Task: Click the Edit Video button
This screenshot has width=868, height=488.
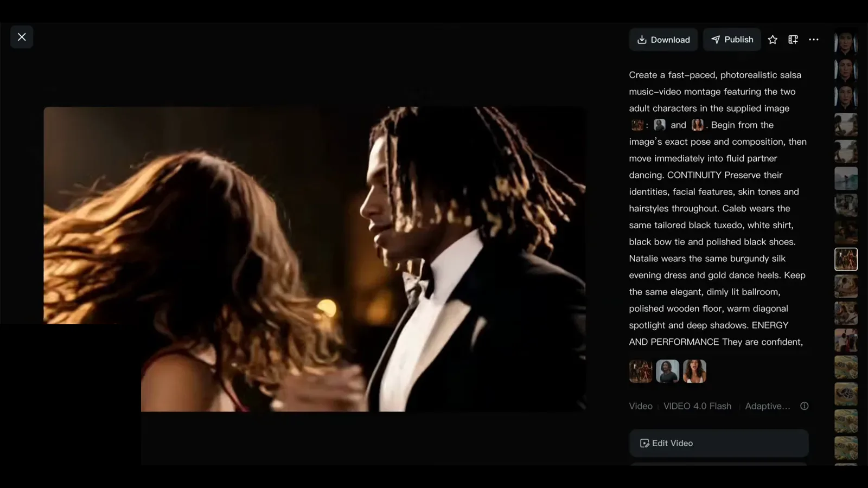Action: 719,443
